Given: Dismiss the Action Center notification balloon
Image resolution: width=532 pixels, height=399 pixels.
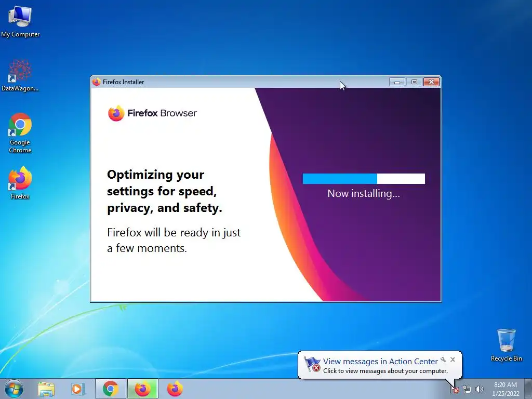Looking at the screenshot, I should tap(453, 360).
